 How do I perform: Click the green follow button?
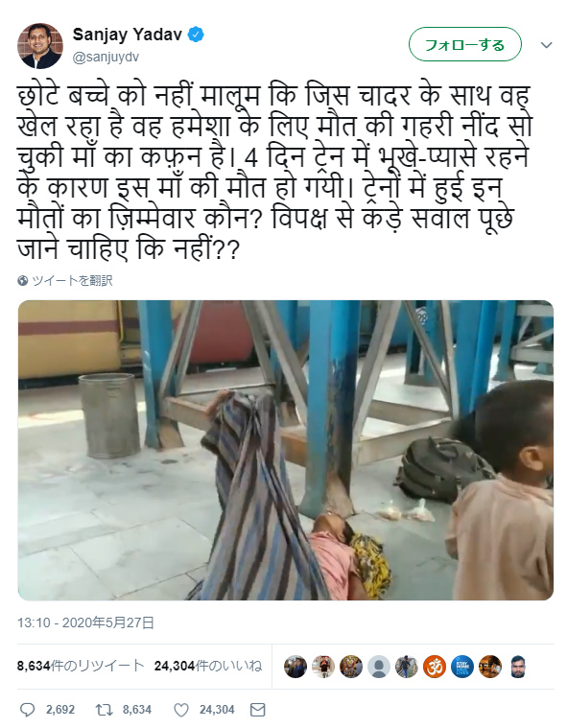(x=465, y=44)
